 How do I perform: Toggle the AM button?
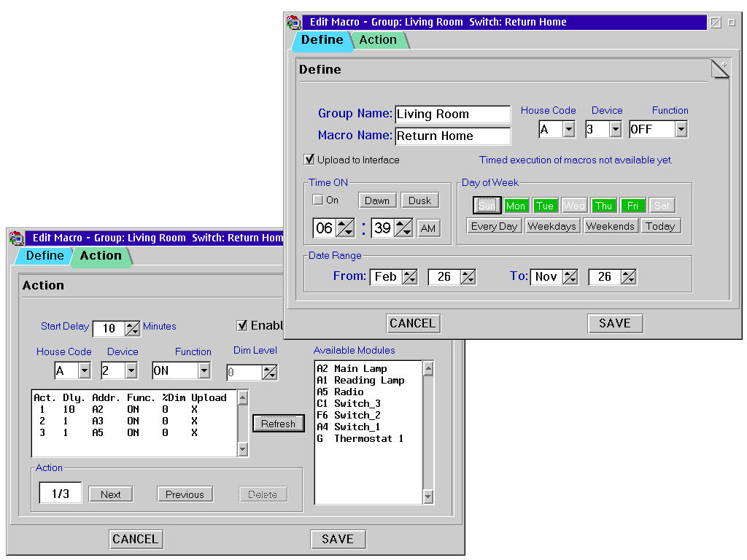click(428, 228)
